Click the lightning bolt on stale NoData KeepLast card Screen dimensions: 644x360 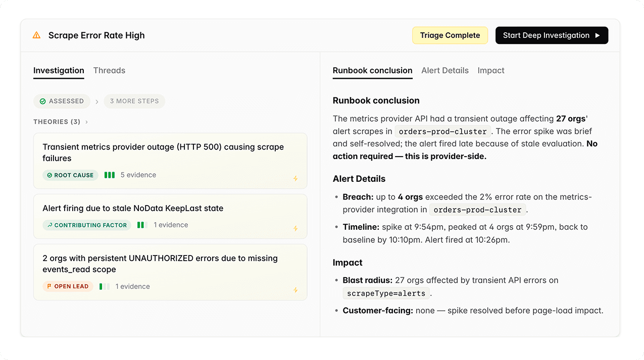(x=295, y=228)
